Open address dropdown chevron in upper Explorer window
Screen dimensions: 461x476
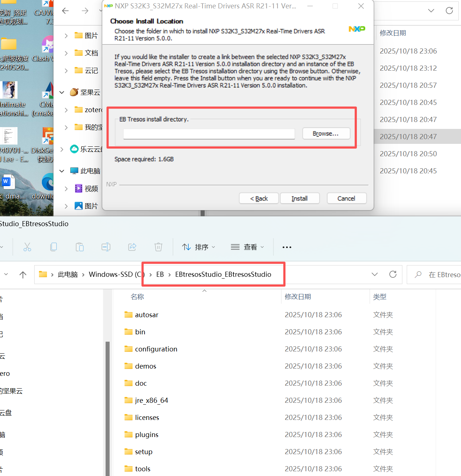pyautogui.click(x=431, y=11)
